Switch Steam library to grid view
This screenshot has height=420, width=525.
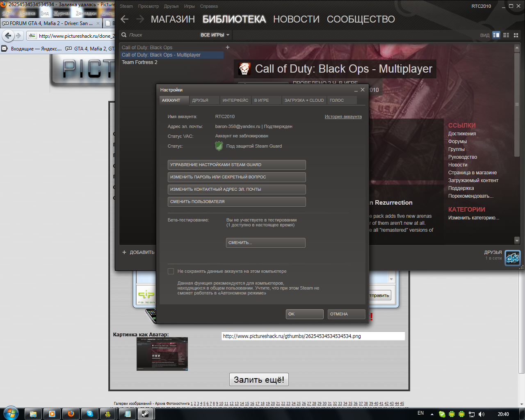point(516,35)
